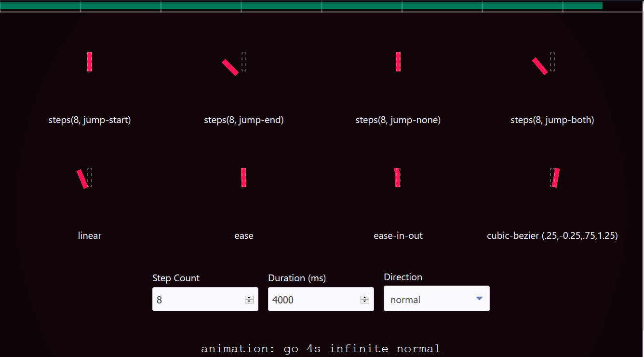Screen dimensions: 644x357
Task: Click the ease label
Action: point(244,236)
